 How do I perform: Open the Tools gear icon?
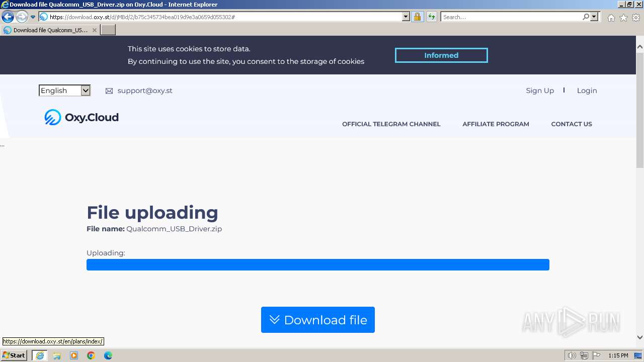[636, 18]
